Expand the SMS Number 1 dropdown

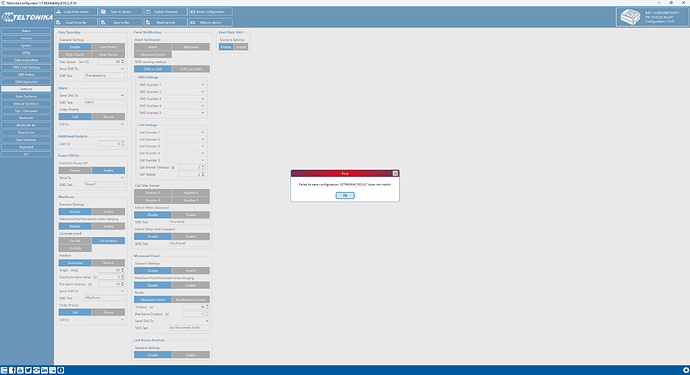(x=185, y=85)
